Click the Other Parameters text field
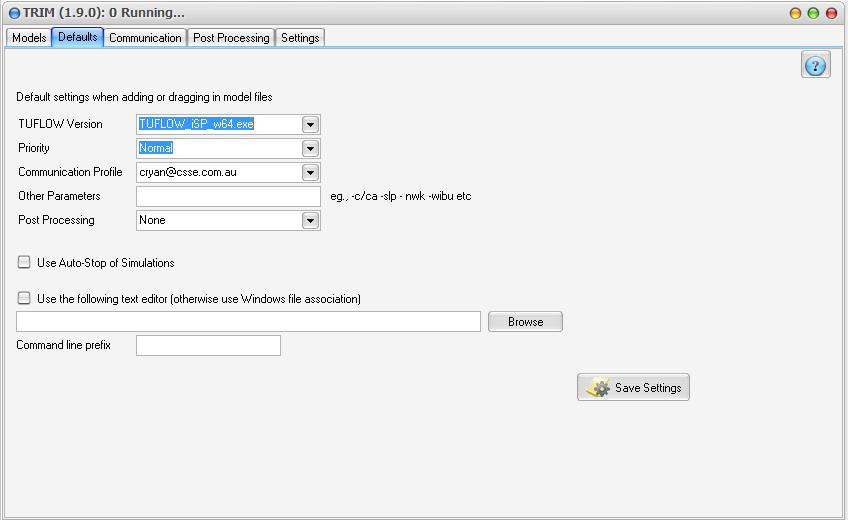The height and width of the screenshot is (520, 848). (x=228, y=196)
